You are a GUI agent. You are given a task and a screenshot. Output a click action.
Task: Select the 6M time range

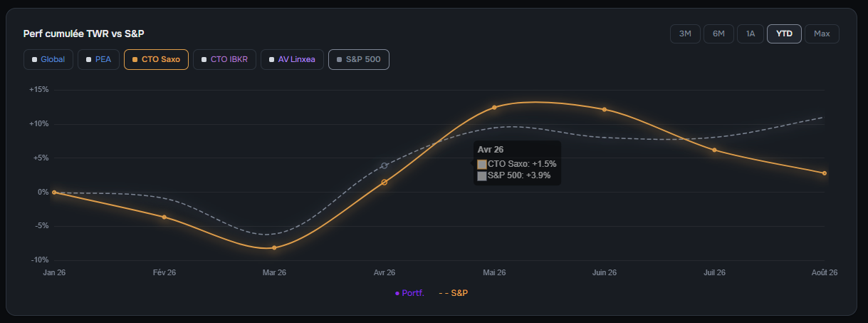[719, 34]
